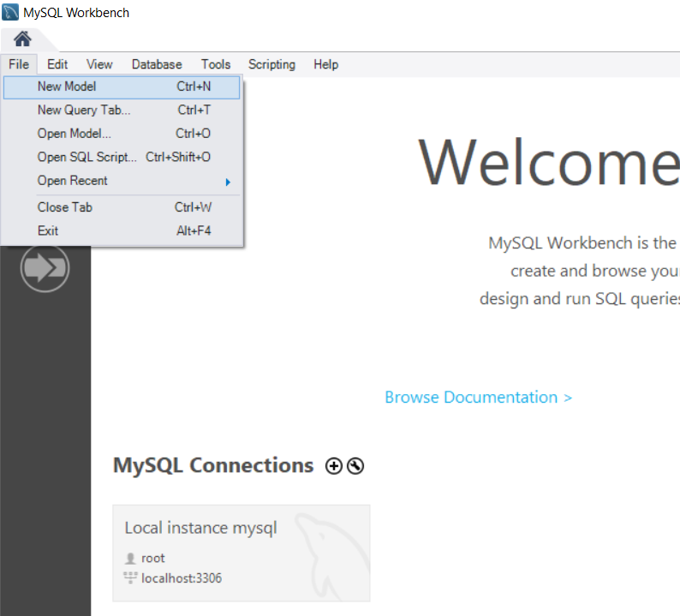Open the Edit menu
Screen dimensions: 680x616
[x=57, y=64]
